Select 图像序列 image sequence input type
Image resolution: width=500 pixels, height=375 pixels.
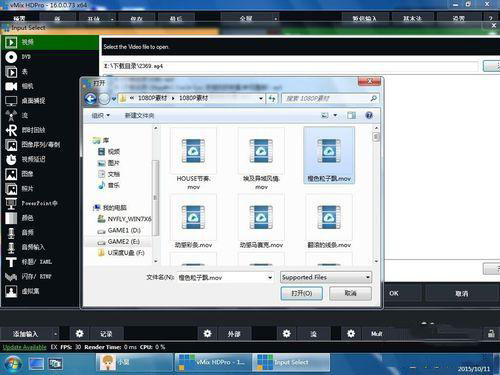[x=41, y=145]
